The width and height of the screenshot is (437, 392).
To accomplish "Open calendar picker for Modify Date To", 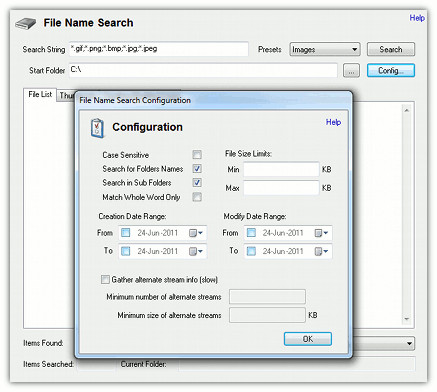I will [321, 251].
